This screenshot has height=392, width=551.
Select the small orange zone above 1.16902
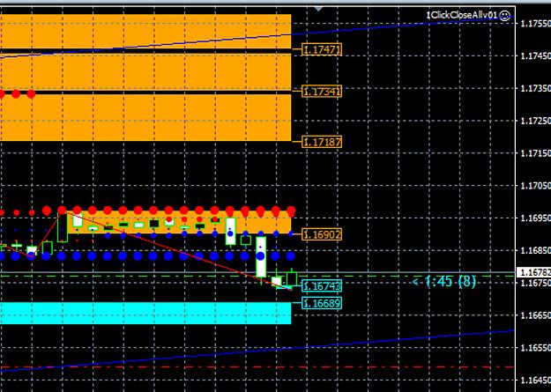coord(179,222)
